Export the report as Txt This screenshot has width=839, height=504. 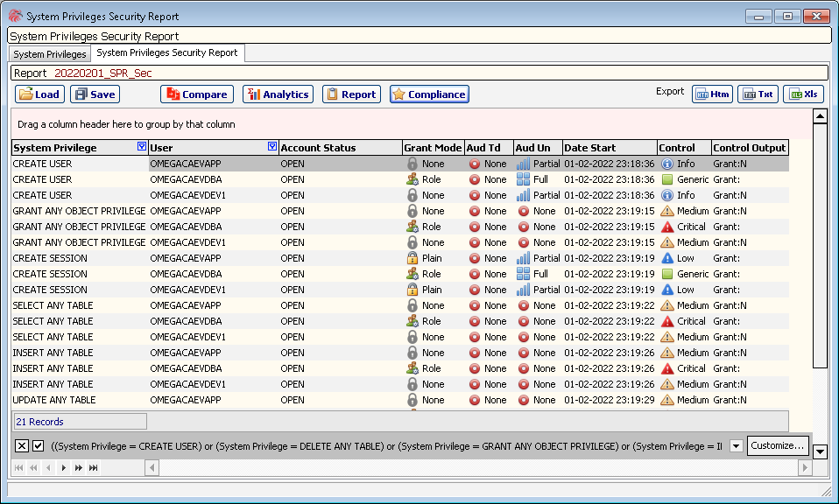tap(758, 94)
